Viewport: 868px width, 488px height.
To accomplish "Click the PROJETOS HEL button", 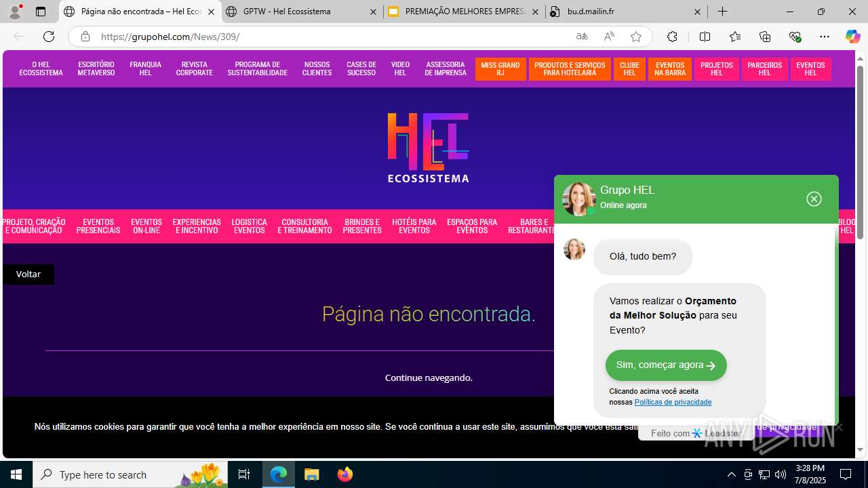I will coord(717,69).
